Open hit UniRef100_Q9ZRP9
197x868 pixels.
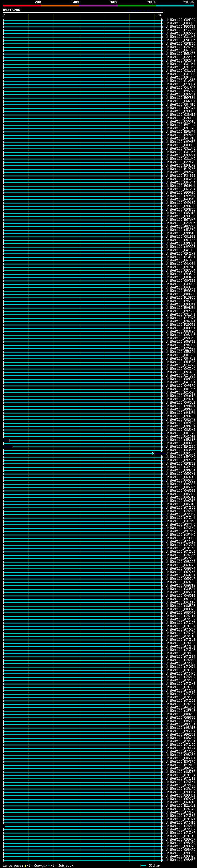tap(180, 33)
